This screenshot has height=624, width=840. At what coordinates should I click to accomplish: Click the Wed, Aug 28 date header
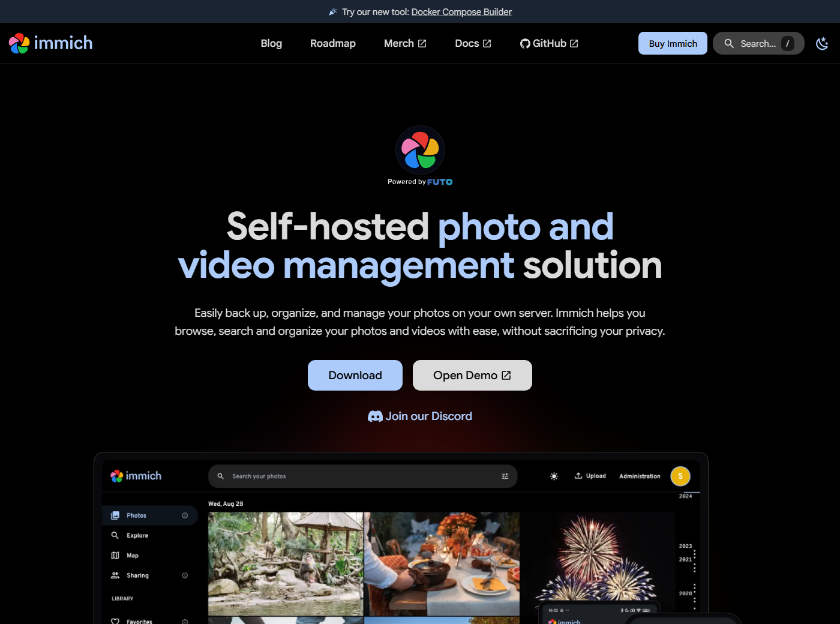coord(226,504)
